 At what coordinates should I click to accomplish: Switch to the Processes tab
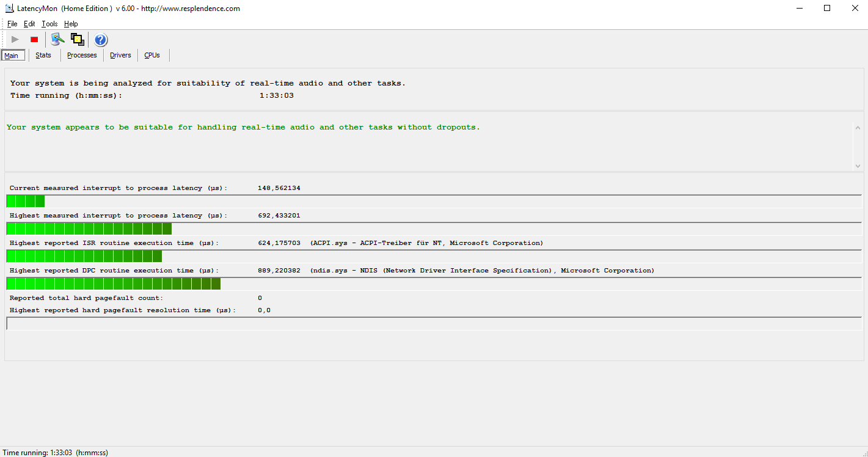[82, 56]
